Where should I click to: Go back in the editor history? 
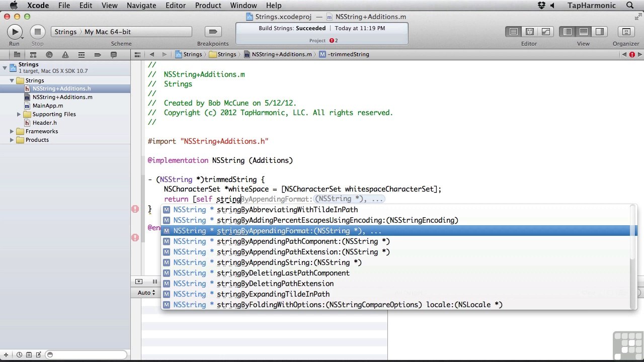[x=152, y=54]
